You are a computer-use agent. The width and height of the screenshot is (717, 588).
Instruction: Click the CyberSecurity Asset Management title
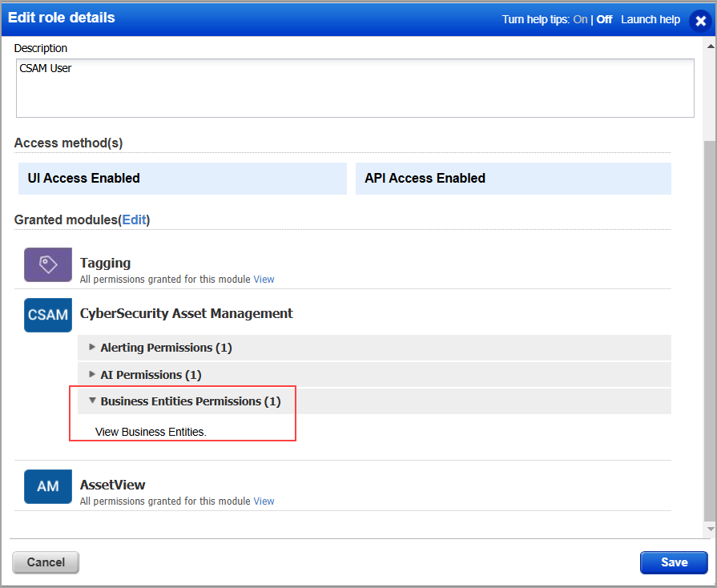point(186,314)
